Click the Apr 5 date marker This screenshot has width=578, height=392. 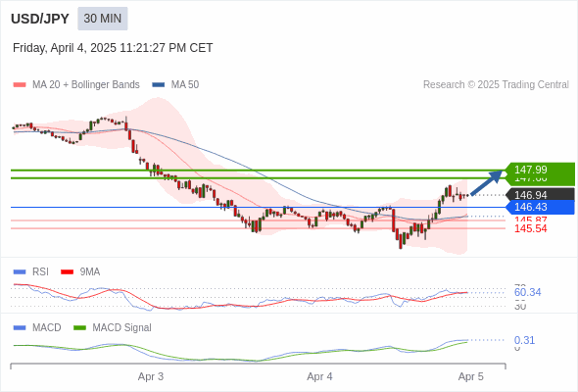(471, 376)
